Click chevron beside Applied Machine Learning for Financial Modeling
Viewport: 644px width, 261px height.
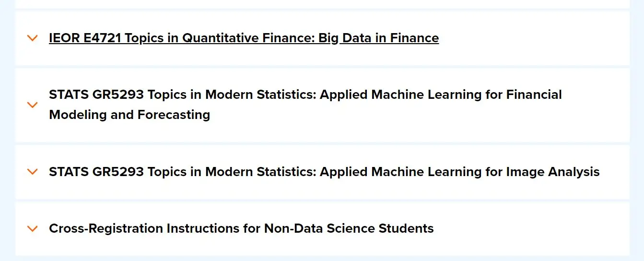(x=33, y=105)
